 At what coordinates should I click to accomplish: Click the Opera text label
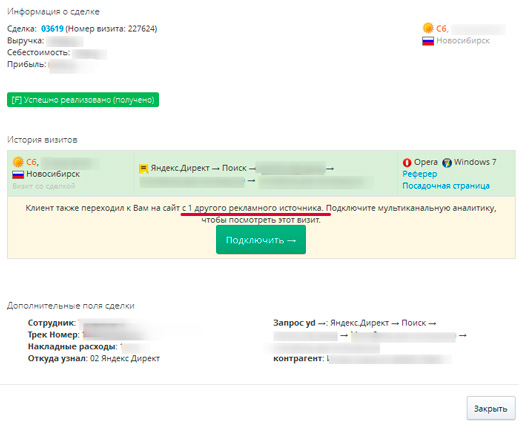tap(426, 162)
